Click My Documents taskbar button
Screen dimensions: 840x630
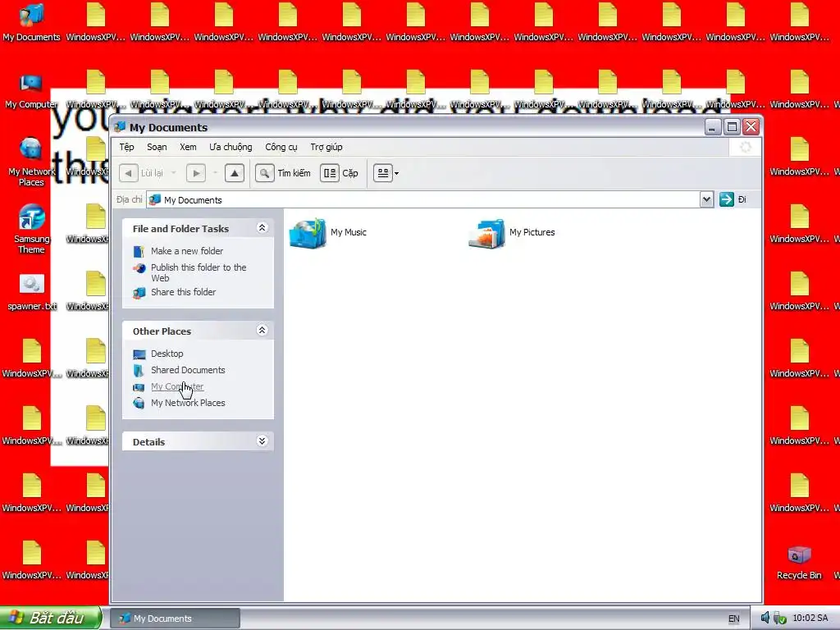click(x=176, y=619)
